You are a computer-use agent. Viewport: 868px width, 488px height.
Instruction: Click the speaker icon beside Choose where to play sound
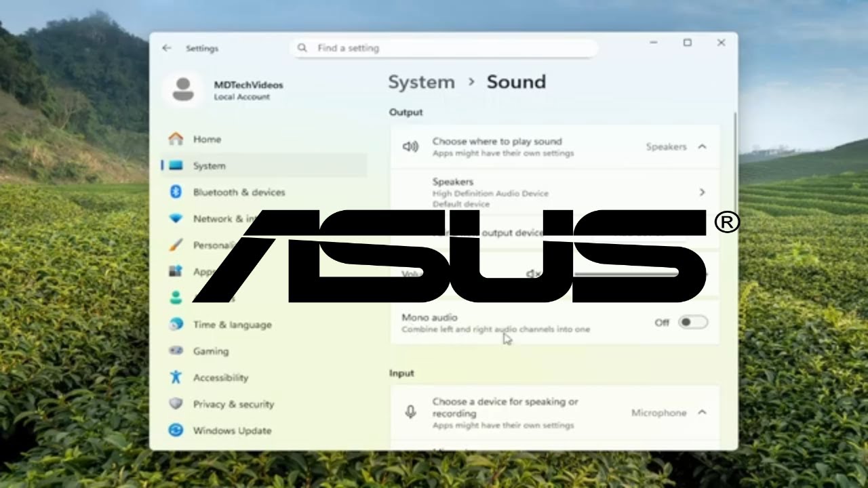410,146
